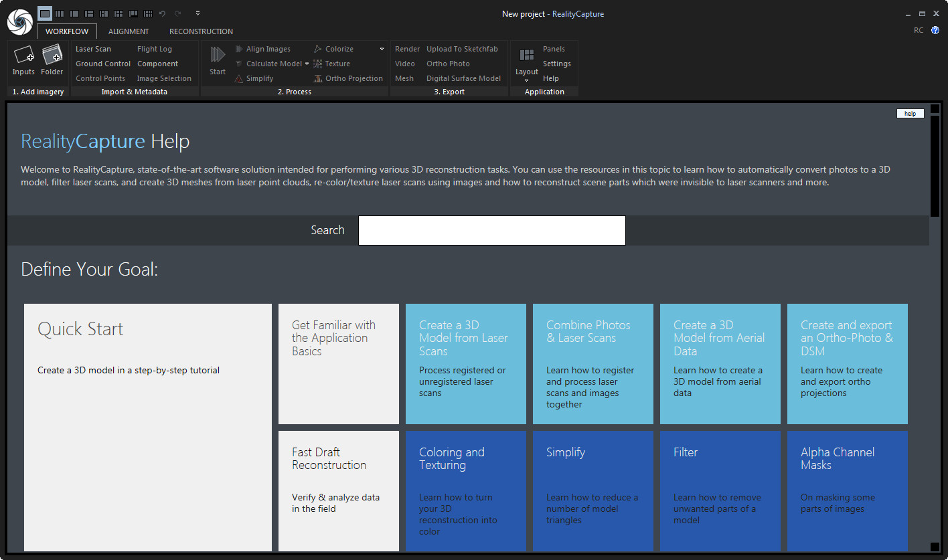Click the Inputs add-image icon
The image size is (948, 560).
(x=23, y=54)
